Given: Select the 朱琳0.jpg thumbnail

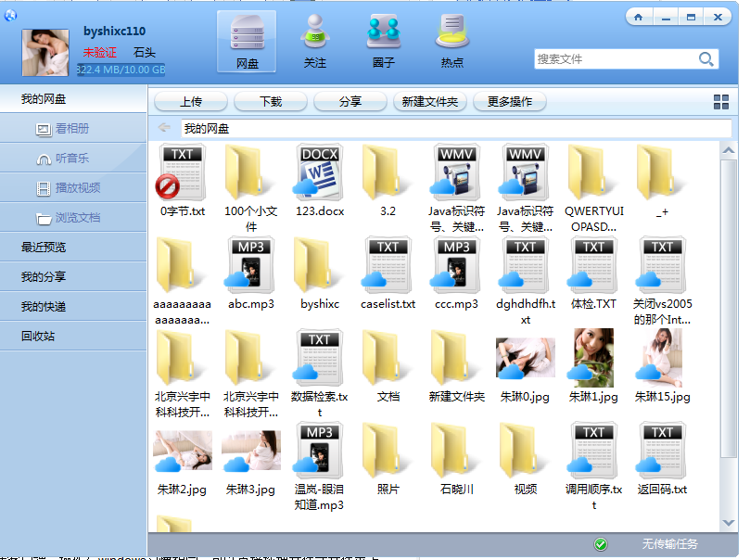Looking at the screenshot, I should tap(526, 358).
